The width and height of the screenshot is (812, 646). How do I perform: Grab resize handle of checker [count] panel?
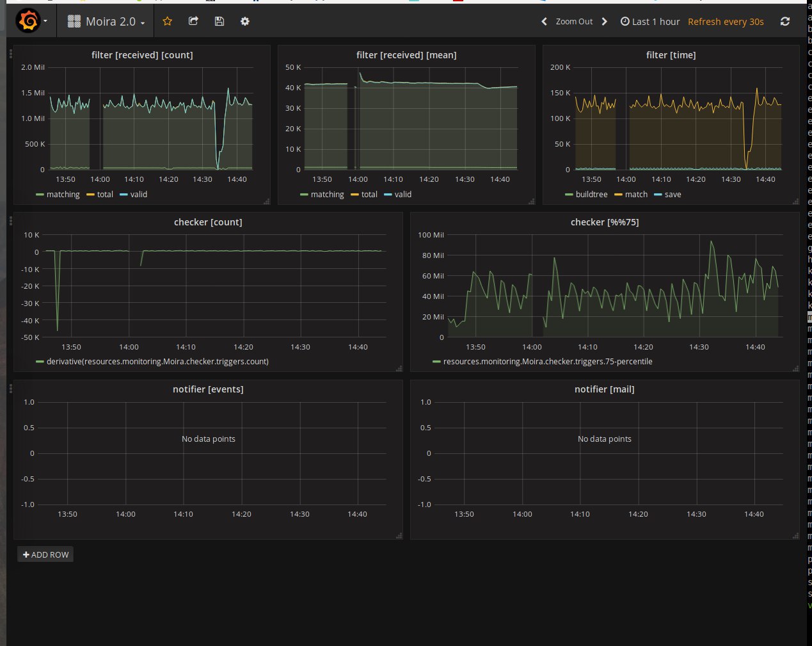click(x=399, y=368)
